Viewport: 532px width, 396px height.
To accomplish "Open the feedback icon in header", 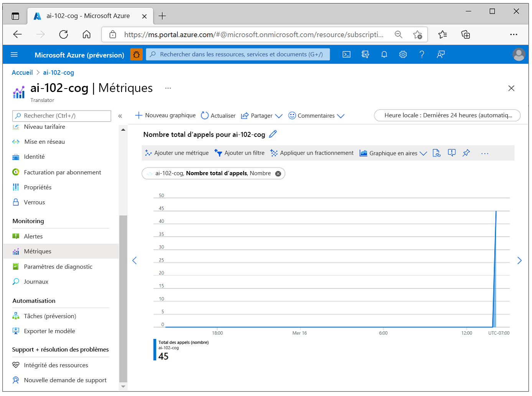I will pos(441,54).
